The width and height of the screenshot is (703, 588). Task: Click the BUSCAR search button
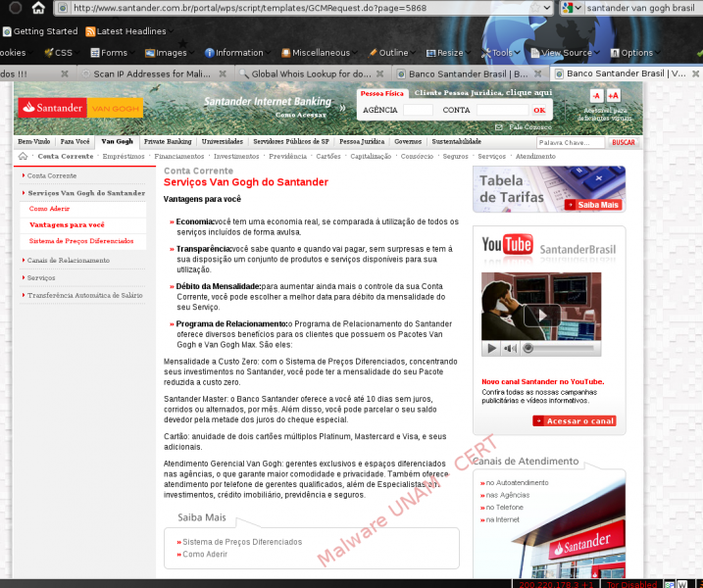623,142
